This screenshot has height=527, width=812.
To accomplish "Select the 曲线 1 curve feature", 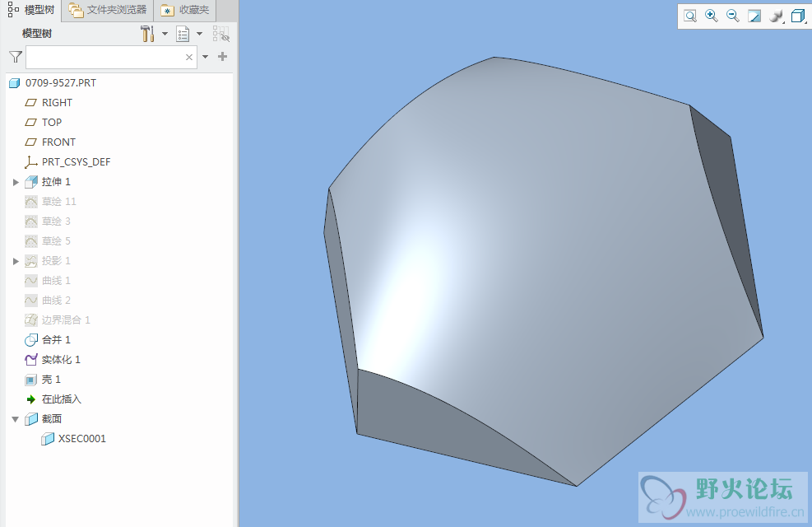I will pos(56,280).
